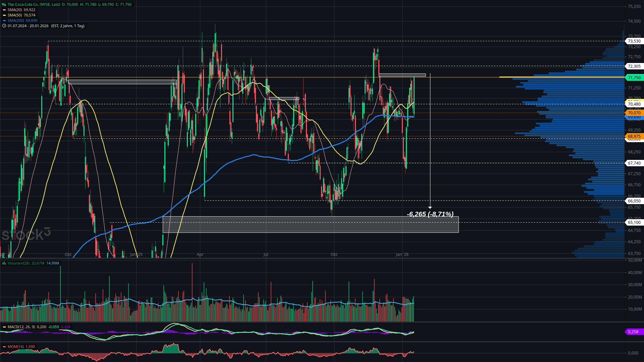This screenshot has height=362, width=644.
Task: Click the blue SMA(200) legend marker
Action: click(4, 20)
